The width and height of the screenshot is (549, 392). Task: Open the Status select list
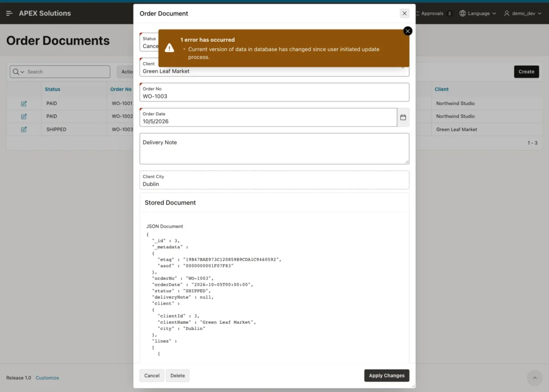tap(149, 43)
